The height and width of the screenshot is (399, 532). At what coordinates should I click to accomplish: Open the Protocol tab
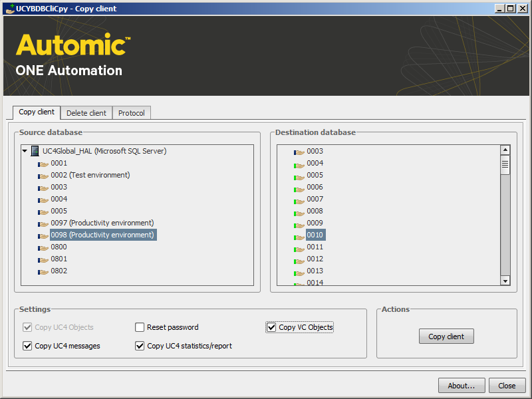point(131,113)
